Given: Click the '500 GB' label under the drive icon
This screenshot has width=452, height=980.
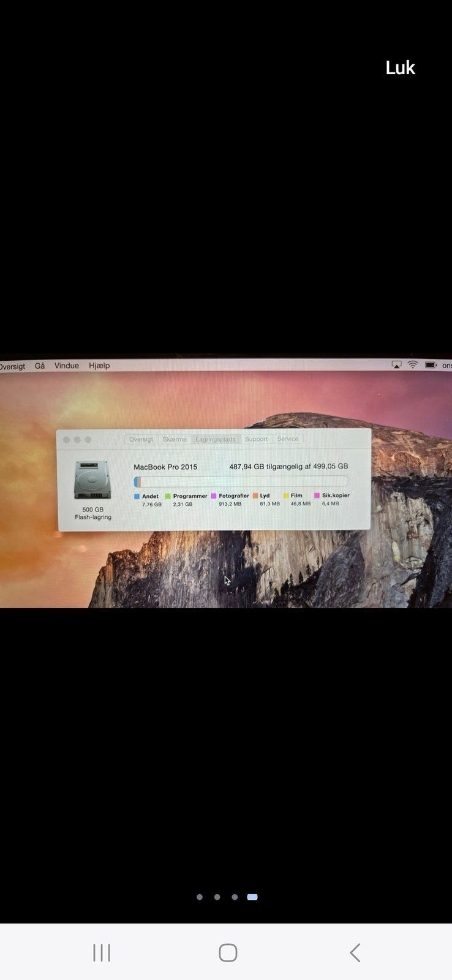Looking at the screenshot, I should coord(93,510).
